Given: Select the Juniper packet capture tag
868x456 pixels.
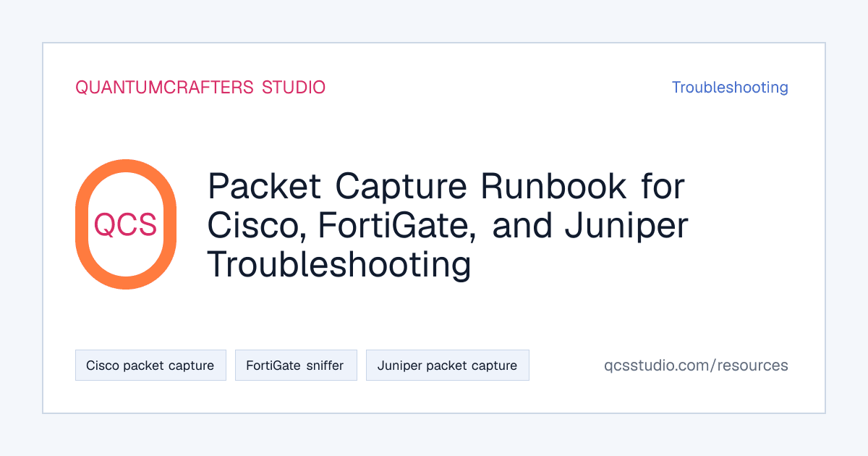Looking at the screenshot, I should 448,366.
